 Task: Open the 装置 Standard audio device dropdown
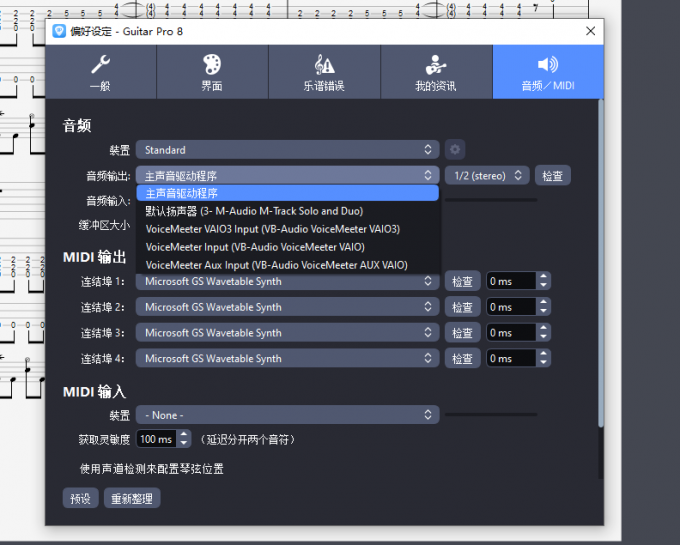[x=288, y=150]
